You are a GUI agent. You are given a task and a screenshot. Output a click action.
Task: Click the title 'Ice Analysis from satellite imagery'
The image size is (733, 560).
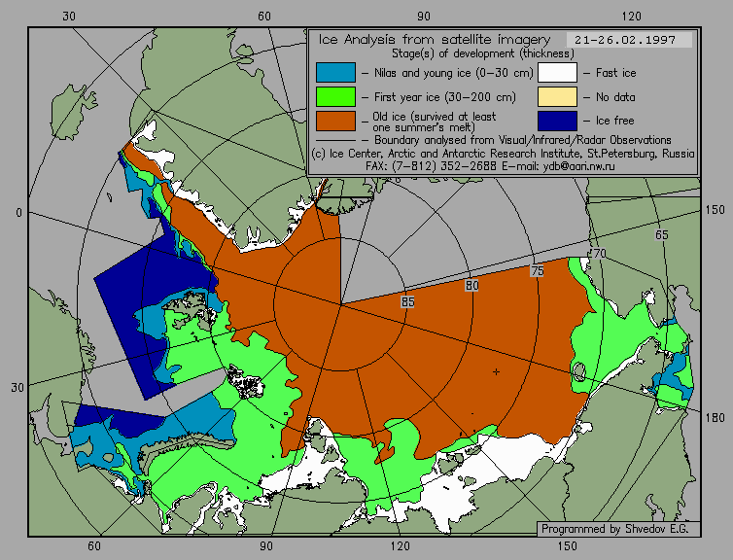[435, 40]
